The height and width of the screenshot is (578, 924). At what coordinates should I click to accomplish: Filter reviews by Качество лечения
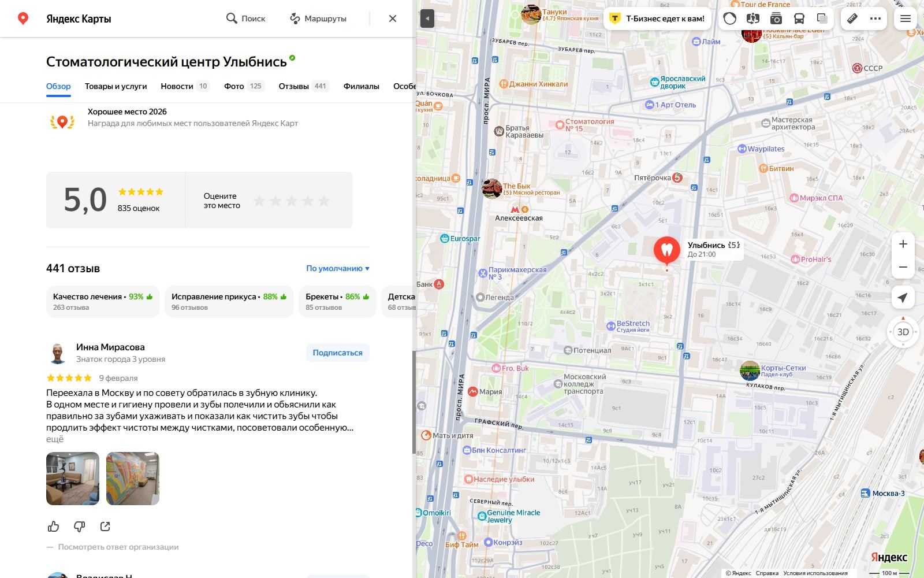click(x=103, y=302)
